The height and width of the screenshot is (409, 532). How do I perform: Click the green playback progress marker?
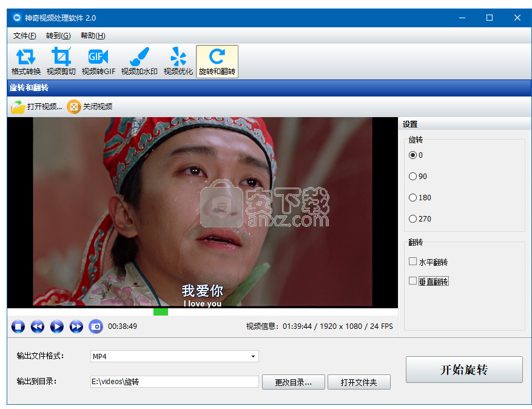click(161, 311)
